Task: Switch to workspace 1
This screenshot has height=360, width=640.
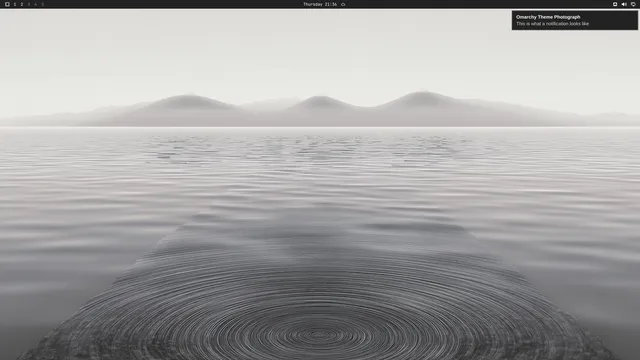Action: coord(15,4)
